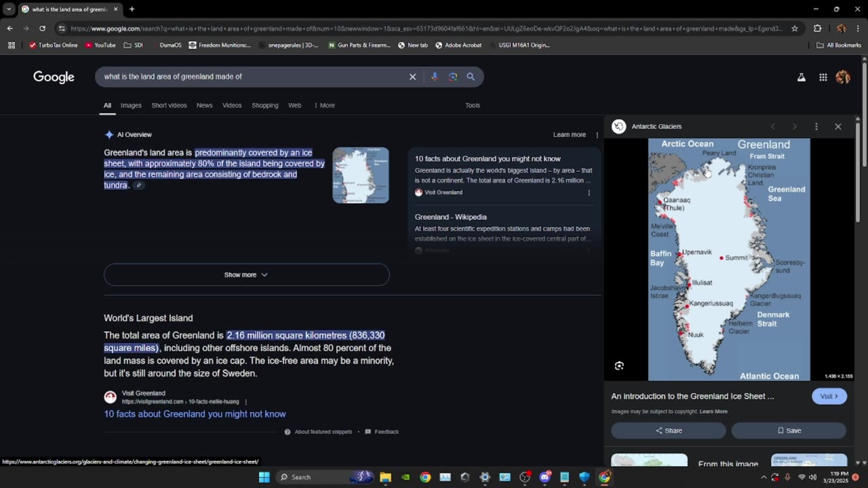Go to the Google homepage logo
The width and height of the screenshot is (868, 488).
[54, 77]
